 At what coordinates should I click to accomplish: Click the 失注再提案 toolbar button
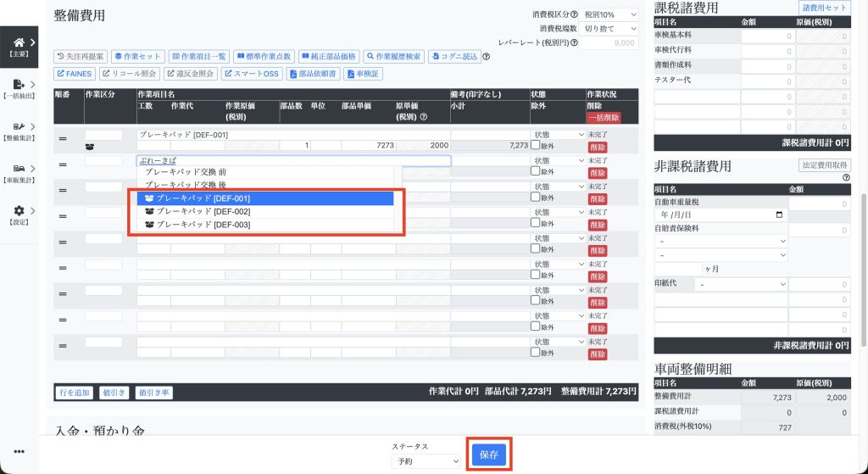coord(81,57)
